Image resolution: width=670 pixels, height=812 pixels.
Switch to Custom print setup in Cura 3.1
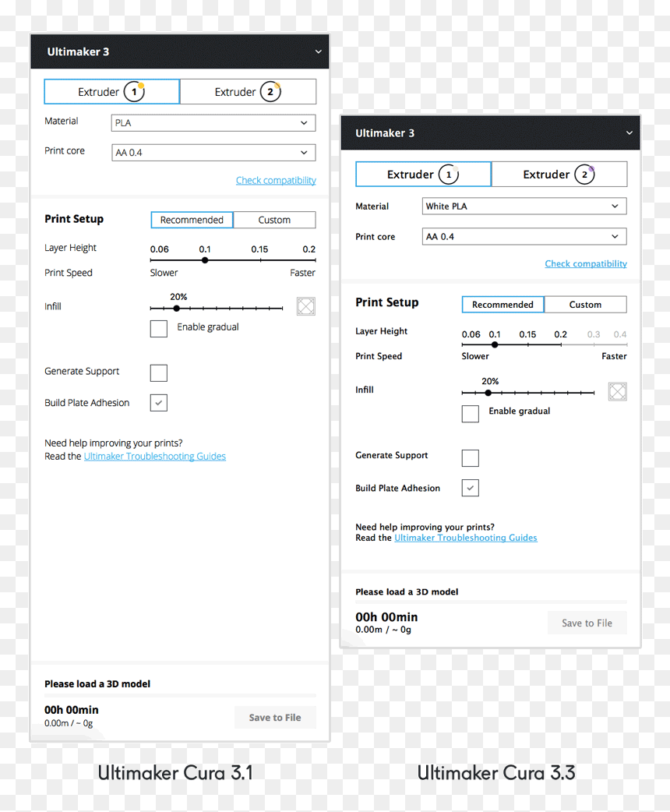(x=274, y=220)
